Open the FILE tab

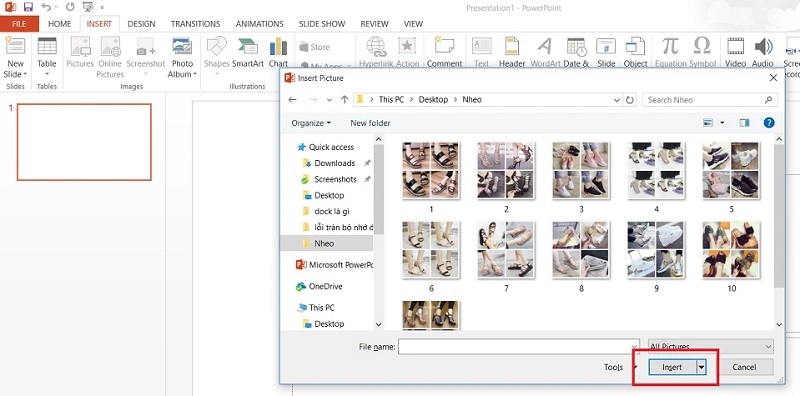(x=19, y=24)
